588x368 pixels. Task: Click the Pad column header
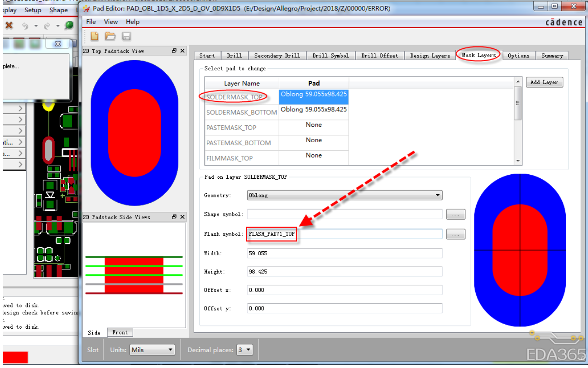[314, 83]
